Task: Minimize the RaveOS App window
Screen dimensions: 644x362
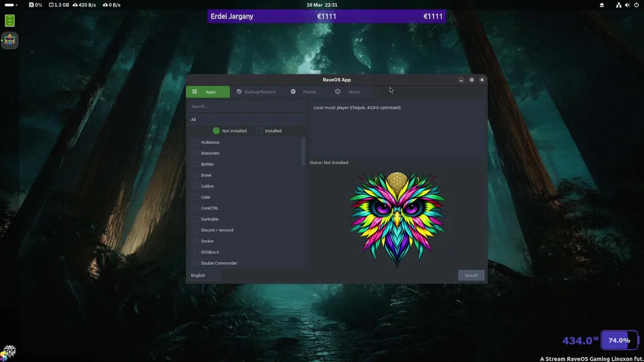Action: click(461, 80)
